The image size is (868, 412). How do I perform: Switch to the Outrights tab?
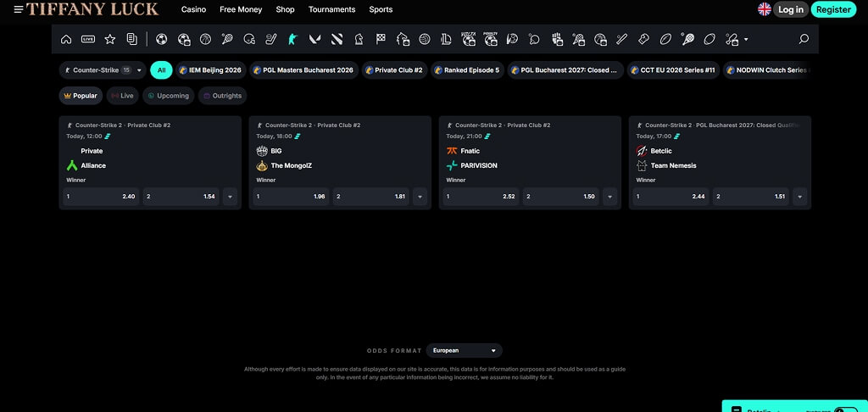[223, 96]
